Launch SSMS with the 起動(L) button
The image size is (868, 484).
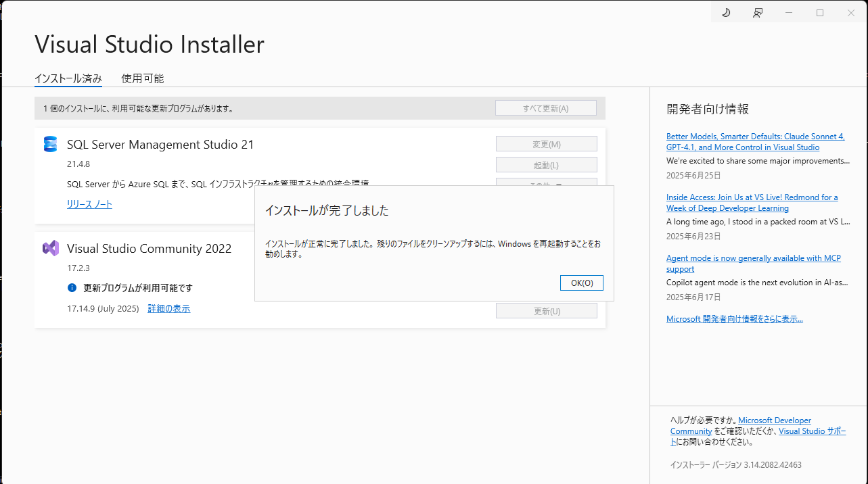tap(545, 164)
